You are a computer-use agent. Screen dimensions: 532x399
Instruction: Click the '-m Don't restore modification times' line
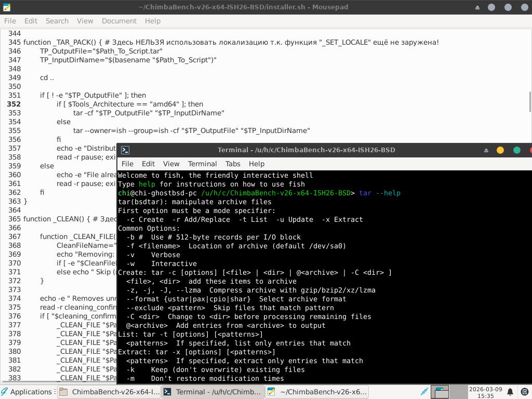click(205, 378)
